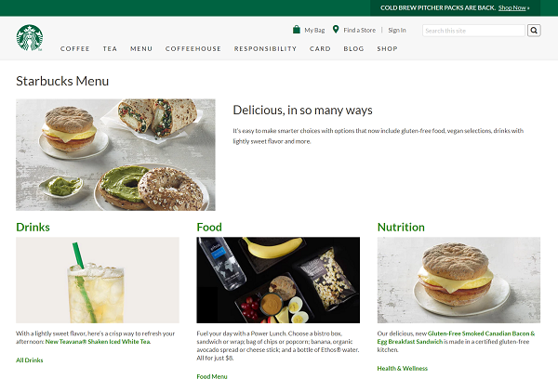
Task: Select Tea in navigation bar
Action: [x=110, y=48]
